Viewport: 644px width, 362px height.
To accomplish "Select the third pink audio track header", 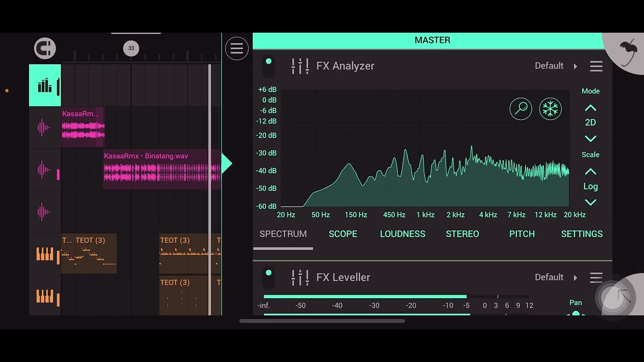I will click(45, 212).
